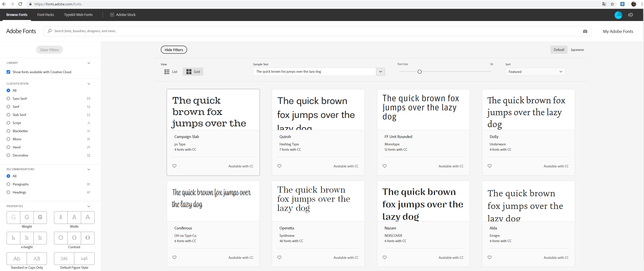The height and width of the screenshot is (271, 644).
Task: Click the Text Size slider handle
Action: click(x=420, y=72)
